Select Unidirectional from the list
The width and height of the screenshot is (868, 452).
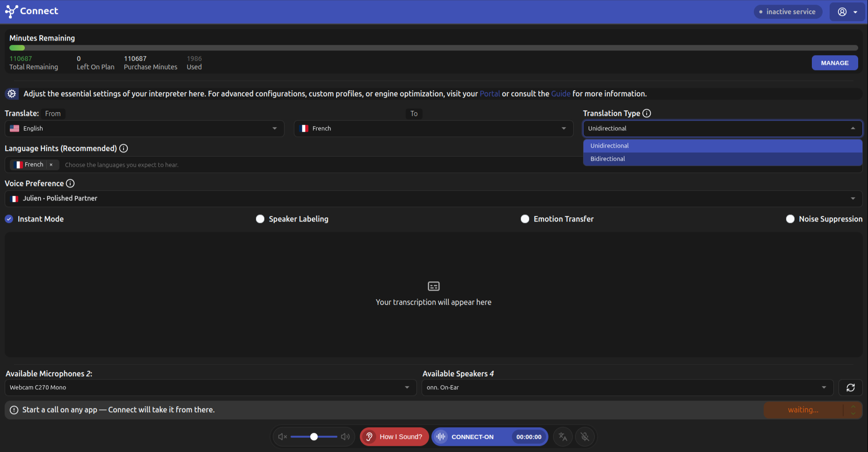coord(722,146)
